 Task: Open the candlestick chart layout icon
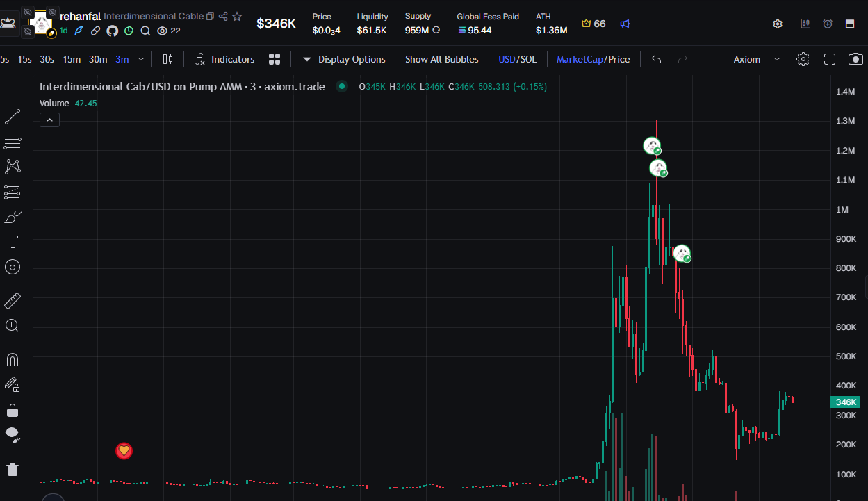tap(805, 24)
